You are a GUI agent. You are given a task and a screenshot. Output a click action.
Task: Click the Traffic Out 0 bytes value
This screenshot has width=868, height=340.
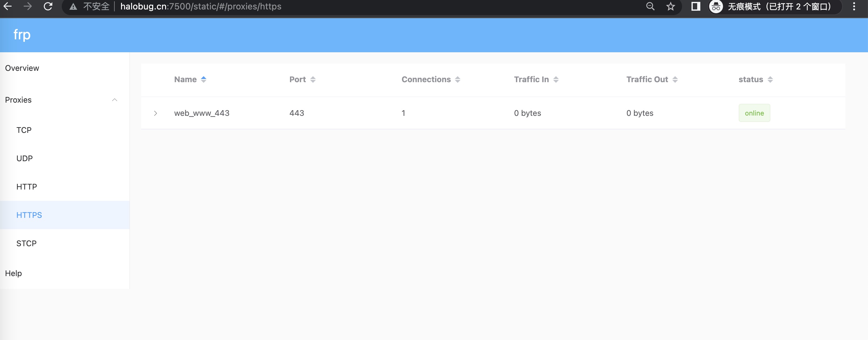[639, 113]
